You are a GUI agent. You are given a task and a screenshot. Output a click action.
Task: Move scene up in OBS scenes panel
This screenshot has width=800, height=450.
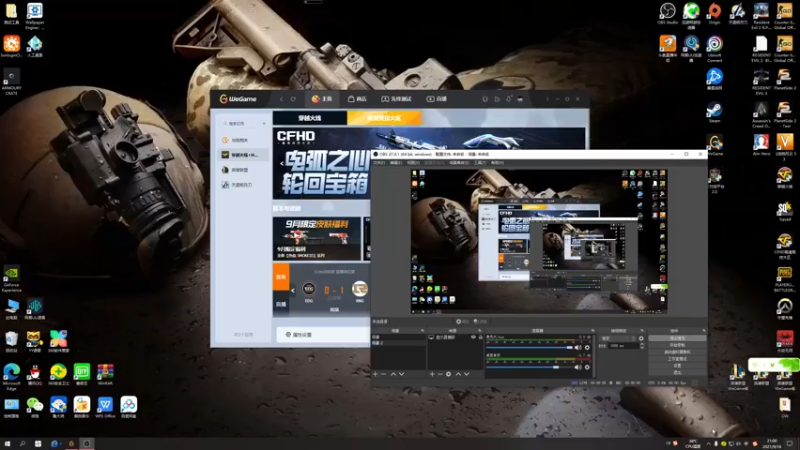click(393, 374)
